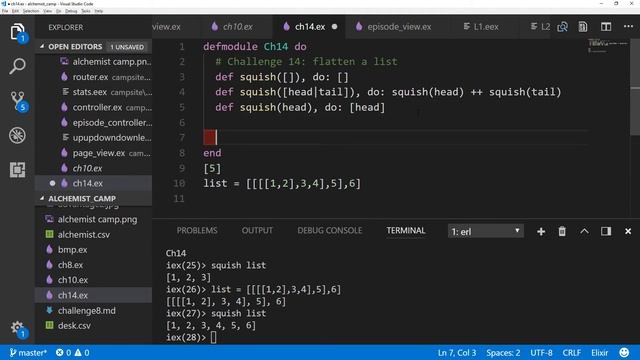Split the editor with the split icon
Viewport: 640px width, 360px height.
click(x=606, y=27)
